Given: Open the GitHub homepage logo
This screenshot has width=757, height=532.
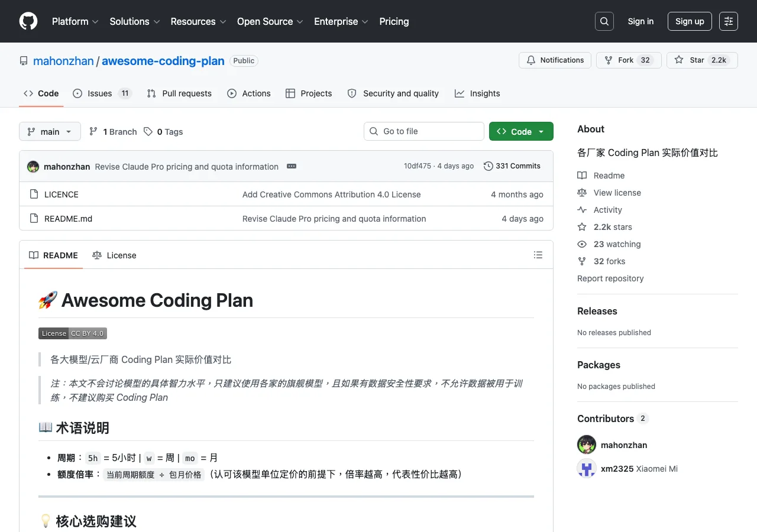Looking at the screenshot, I should [28, 21].
